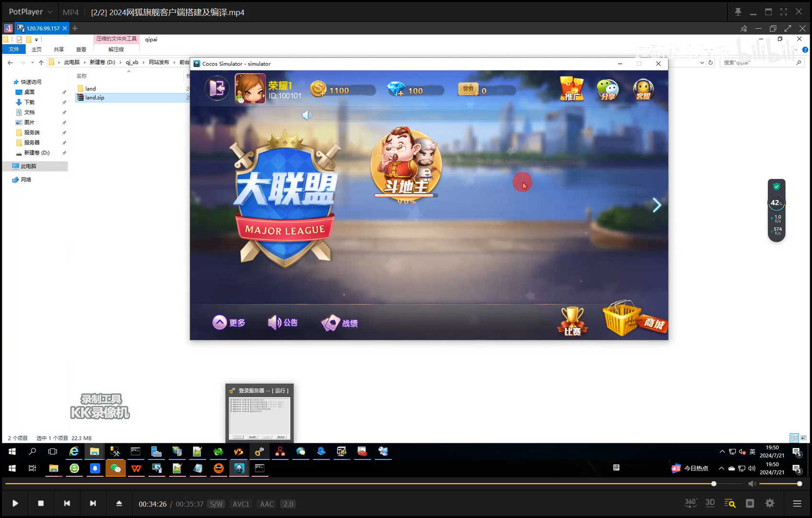Expand the next game page with the right arrow
Viewport: 812px width, 518px height.
click(x=657, y=205)
